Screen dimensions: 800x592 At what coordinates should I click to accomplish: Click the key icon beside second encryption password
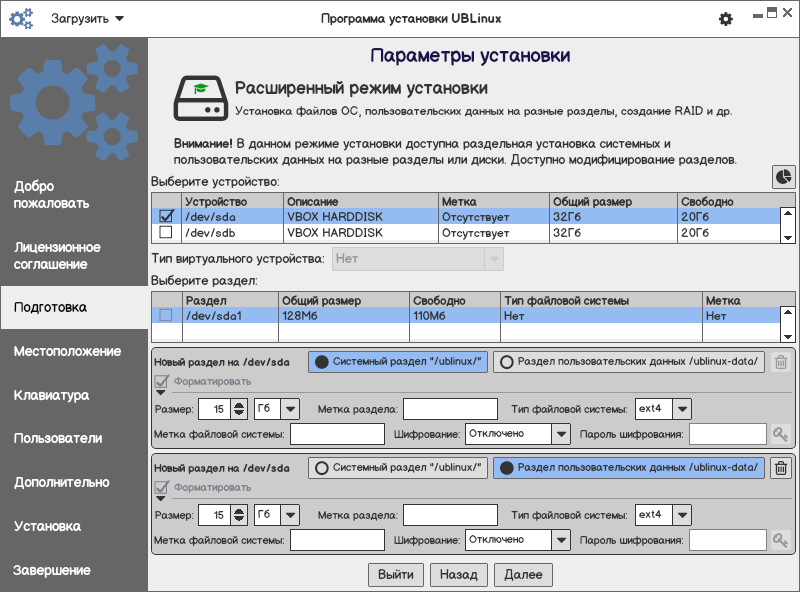point(780,540)
